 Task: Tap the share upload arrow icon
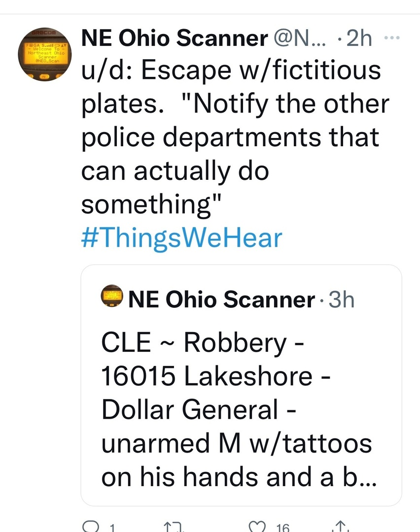tap(341, 527)
